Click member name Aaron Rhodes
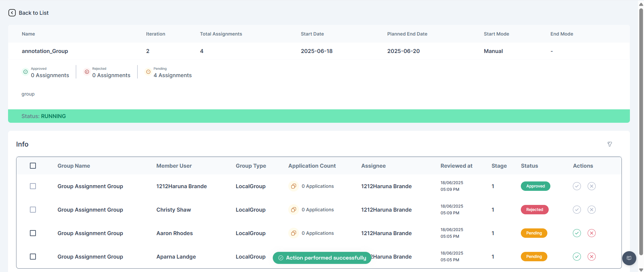 (175, 233)
